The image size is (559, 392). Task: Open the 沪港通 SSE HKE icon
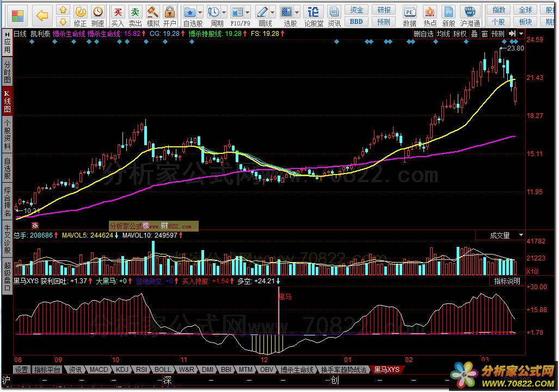[x=470, y=16]
